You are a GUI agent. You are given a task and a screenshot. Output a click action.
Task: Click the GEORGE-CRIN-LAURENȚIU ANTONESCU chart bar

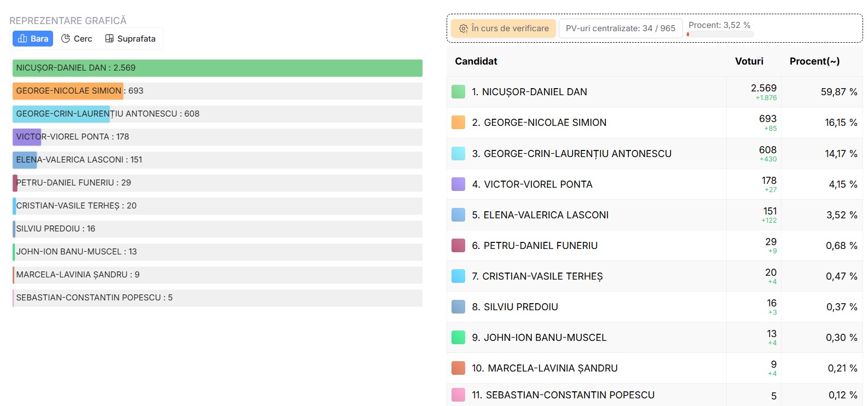coord(61,114)
